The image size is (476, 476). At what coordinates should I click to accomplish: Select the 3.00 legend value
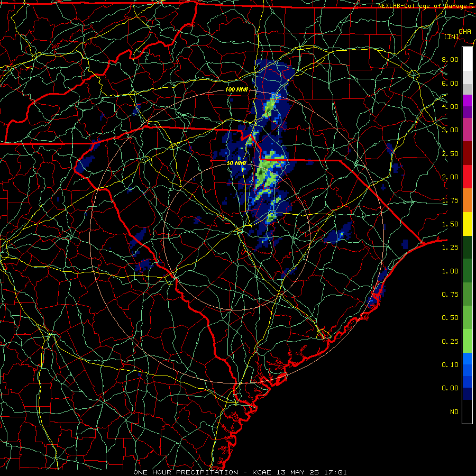click(450, 130)
